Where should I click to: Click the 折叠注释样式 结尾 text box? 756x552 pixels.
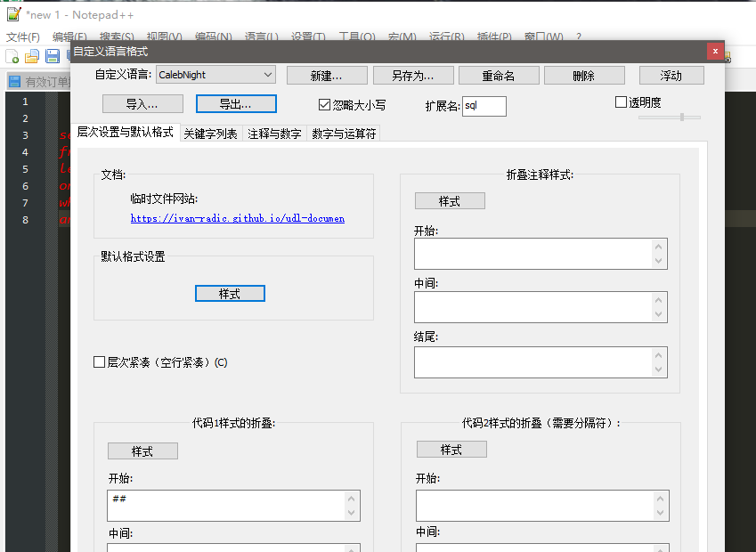pos(541,362)
